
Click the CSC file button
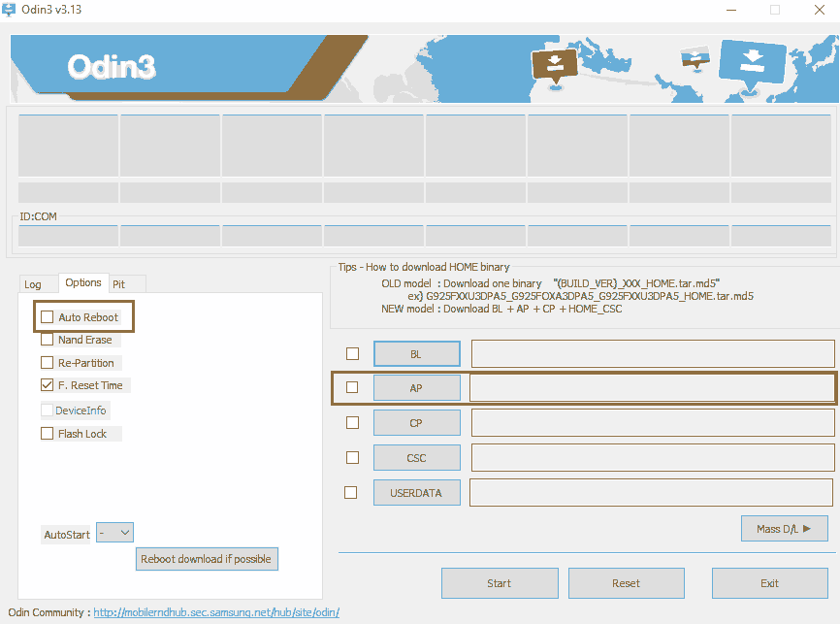point(417,458)
